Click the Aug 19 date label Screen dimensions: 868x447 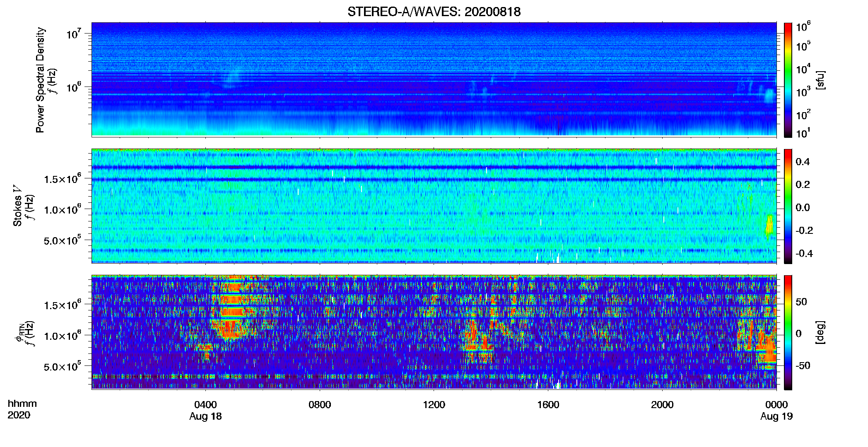pyautogui.click(x=776, y=416)
